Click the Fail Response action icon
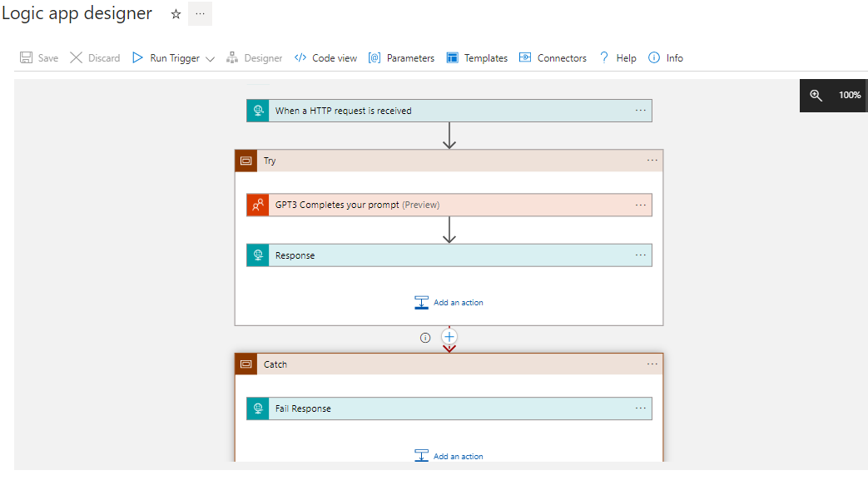 point(258,408)
